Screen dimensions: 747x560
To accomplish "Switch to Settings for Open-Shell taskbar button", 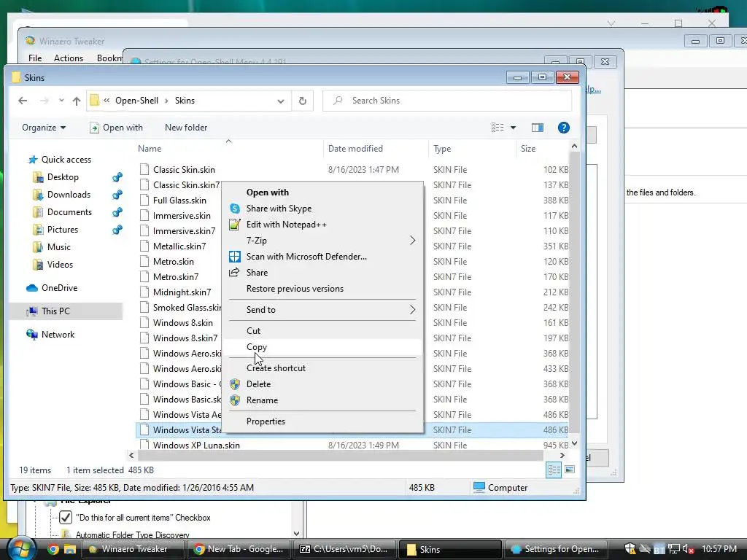I will [x=555, y=549].
